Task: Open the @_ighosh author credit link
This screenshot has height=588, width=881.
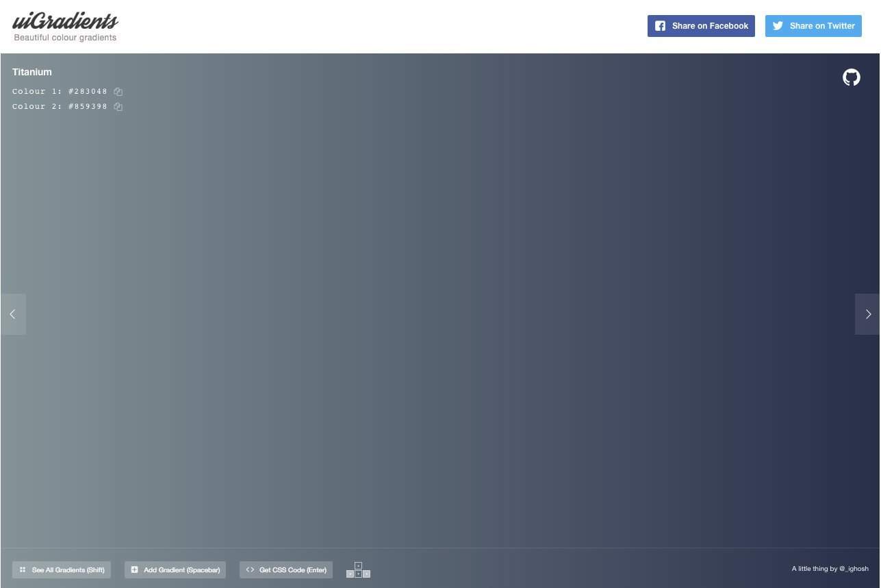Action: (x=854, y=569)
